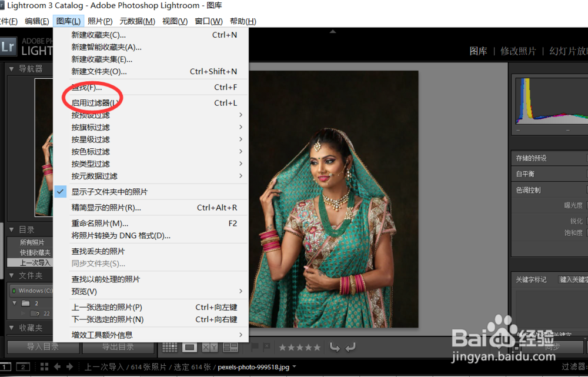Open 窗口(W) menu
588x377 pixels.
click(x=209, y=21)
